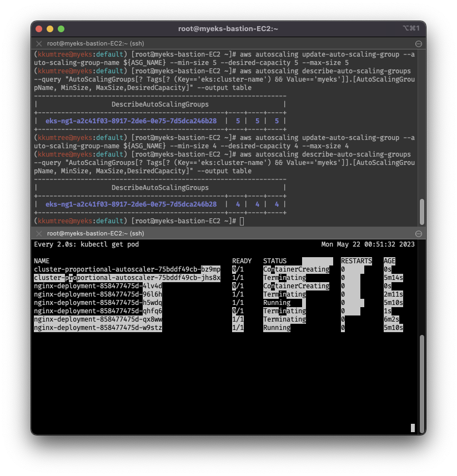
Task: Click the second 'DescribeAutoScalingGroups' table header
Action: click(x=160, y=188)
